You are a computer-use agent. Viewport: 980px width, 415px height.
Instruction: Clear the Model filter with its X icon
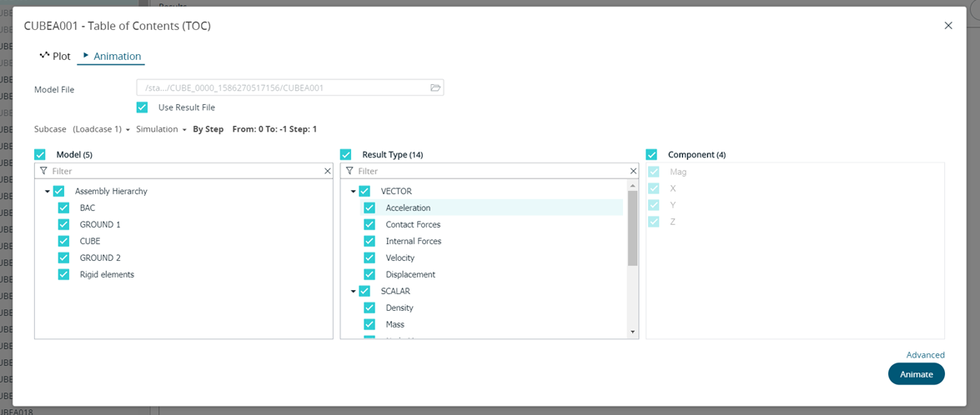coord(327,171)
